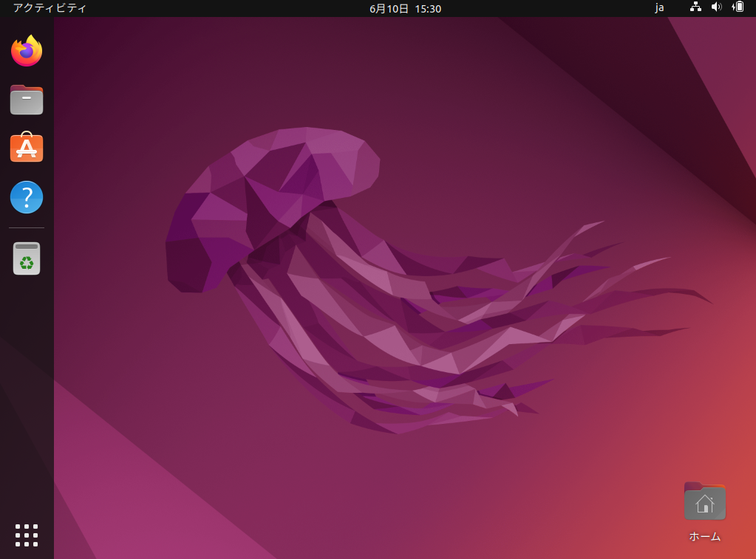Launch the Files manager from dock
Image resolution: width=756 pixels, height=559 pixels.
(27, 100)
